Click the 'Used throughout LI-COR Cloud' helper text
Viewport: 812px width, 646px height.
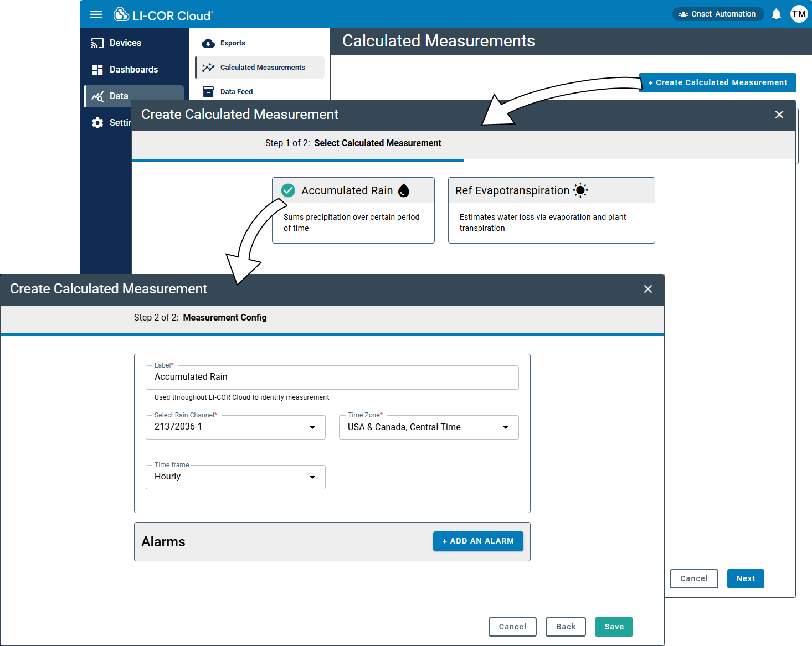click(x=242, y=397)
